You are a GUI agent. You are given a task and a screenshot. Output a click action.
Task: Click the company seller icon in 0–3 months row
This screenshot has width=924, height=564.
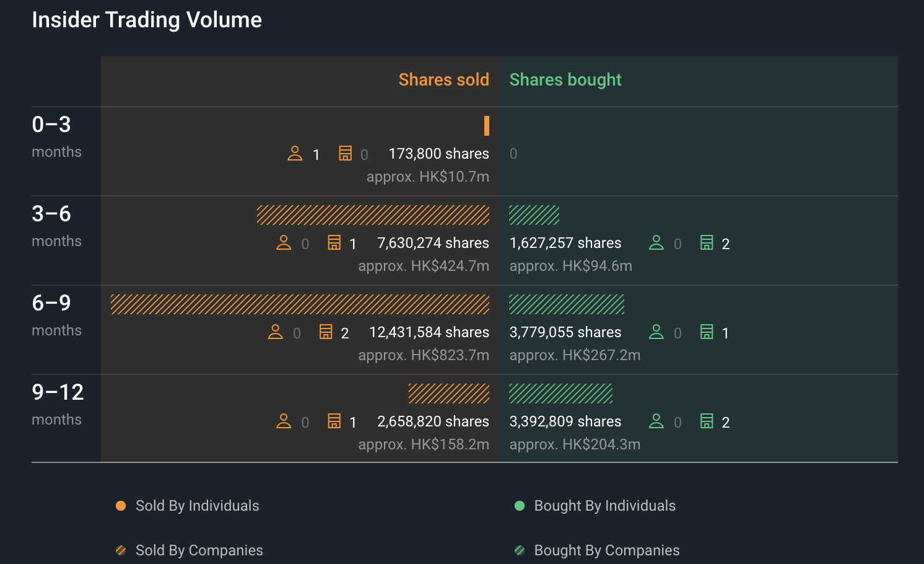click(345, 153)
